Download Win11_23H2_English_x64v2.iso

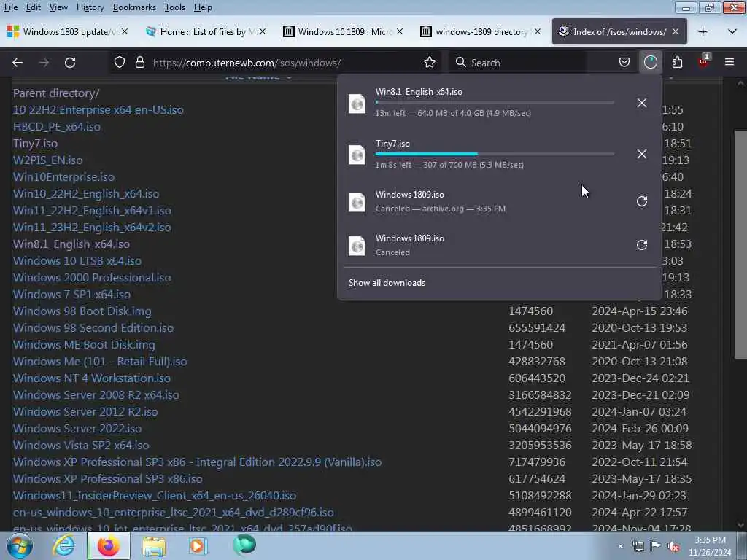[x=92, y=227]
